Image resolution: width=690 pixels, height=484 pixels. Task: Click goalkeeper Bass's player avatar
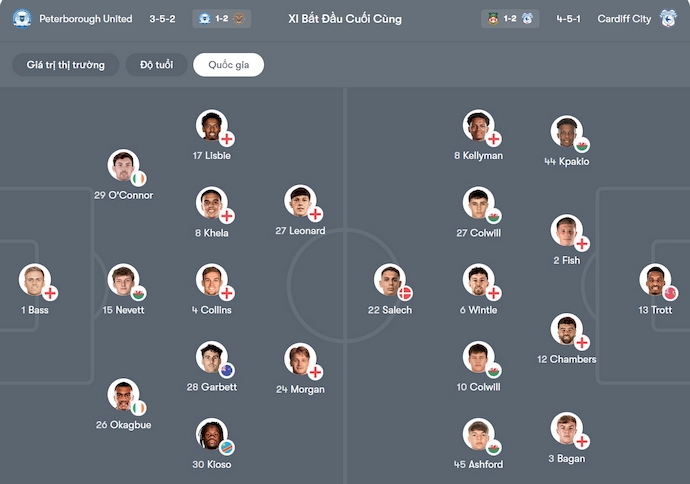35,279
